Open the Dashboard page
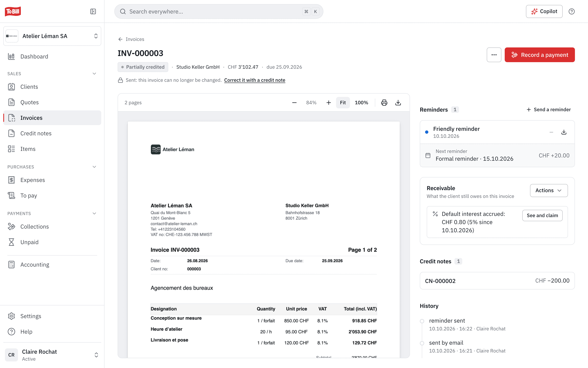The width and height of the screenshot is (588, 368). pyautogui.click(x=52, y=56)
